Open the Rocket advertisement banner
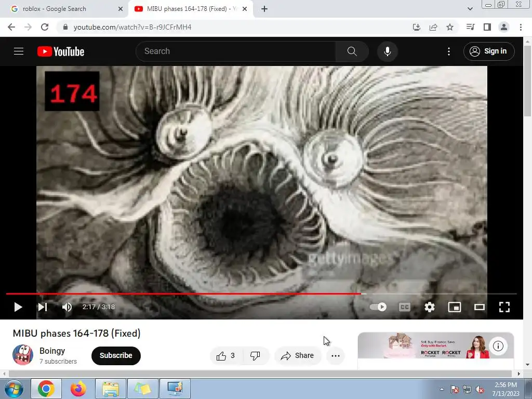 436,345
